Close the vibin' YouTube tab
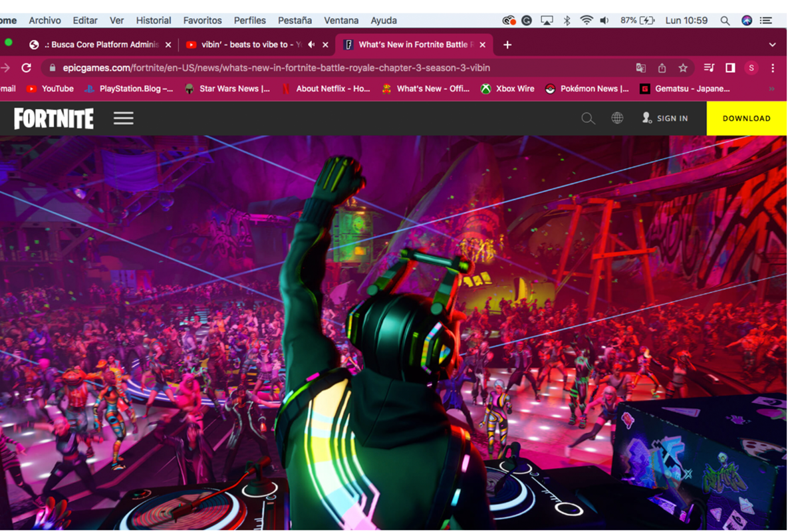The height and width of the screenshot is (532, 798). click(325, 45)
